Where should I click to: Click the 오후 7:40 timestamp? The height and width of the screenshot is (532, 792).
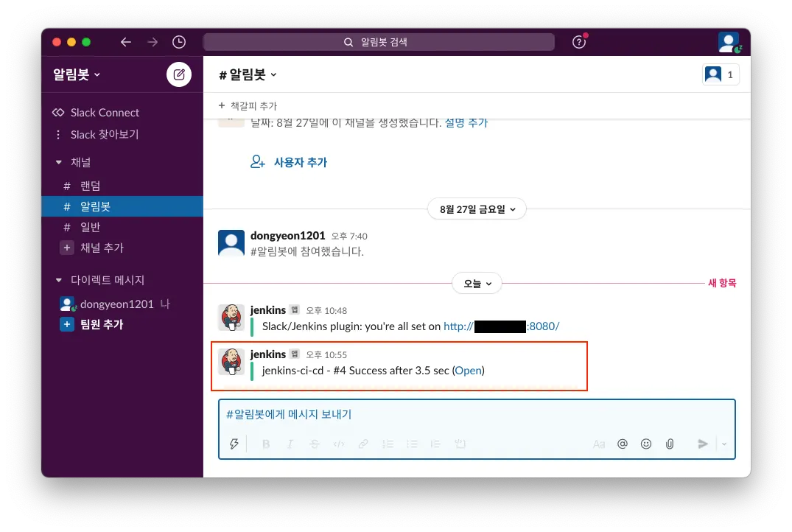[349, 236]
